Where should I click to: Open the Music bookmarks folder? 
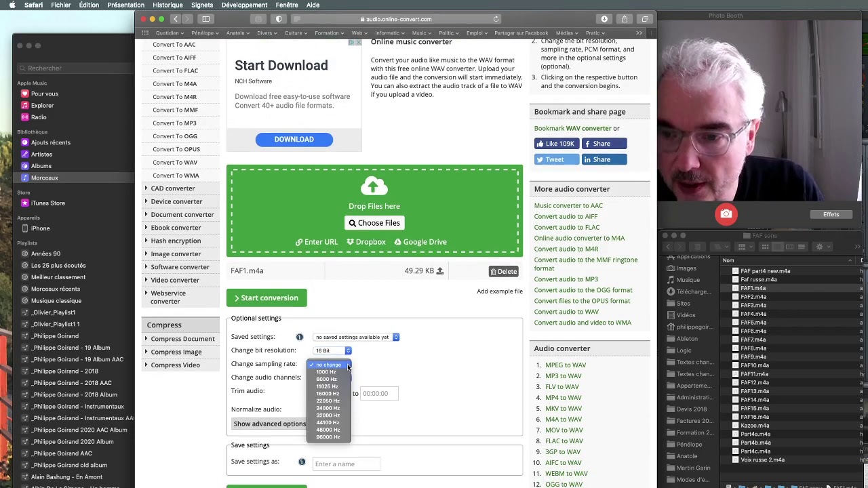click(420, 33)
